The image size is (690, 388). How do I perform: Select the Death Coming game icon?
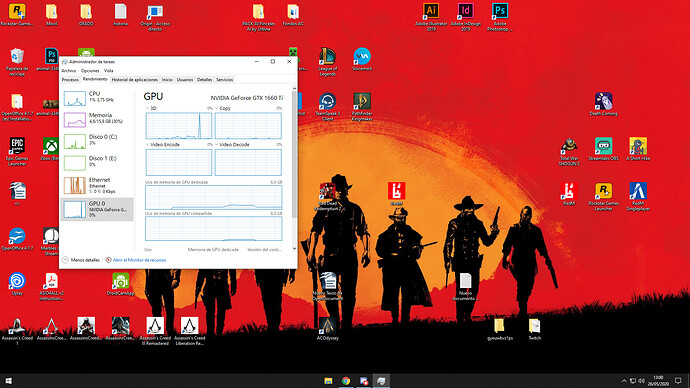(x=603, y=104)
